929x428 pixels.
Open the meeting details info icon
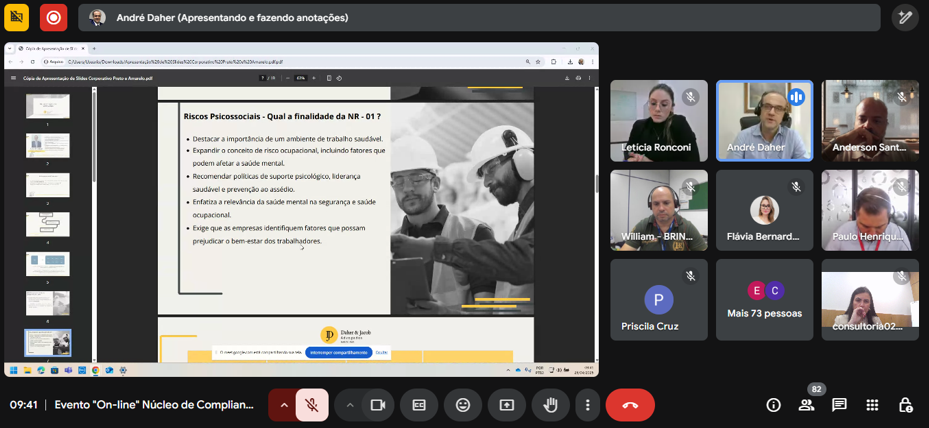point(773,405)
